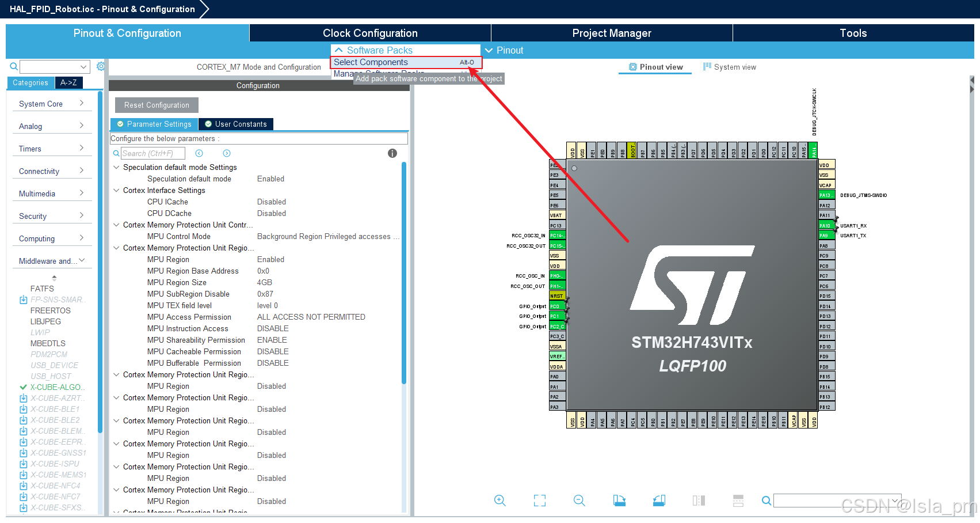Fit the chip view to the window
Screen dimensions: 980x523
(540, 501)
